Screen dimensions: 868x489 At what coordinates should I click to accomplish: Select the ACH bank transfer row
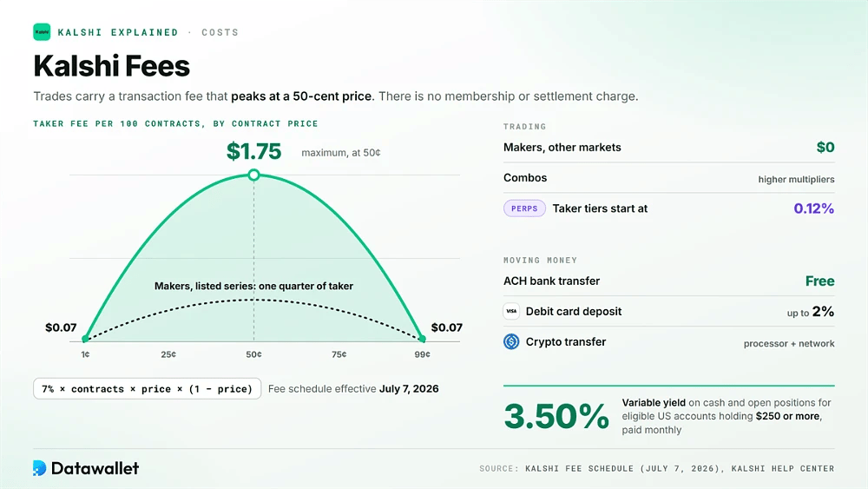(x=668, y=281)
